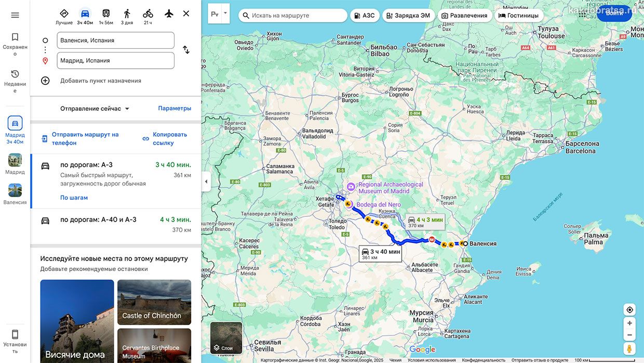The height and width of the screenshot is (363, 644).
Task: Filter by gas stations 'АЗС'
Action: pos(365,16)
